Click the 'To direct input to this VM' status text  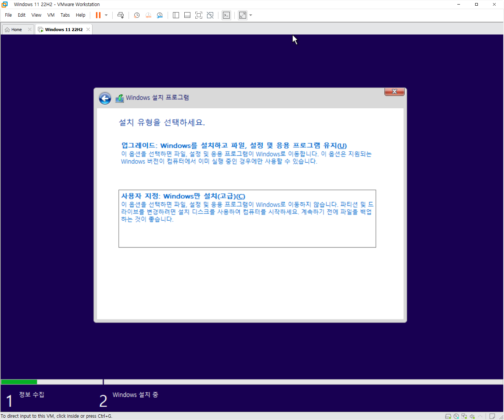point(57,416)
